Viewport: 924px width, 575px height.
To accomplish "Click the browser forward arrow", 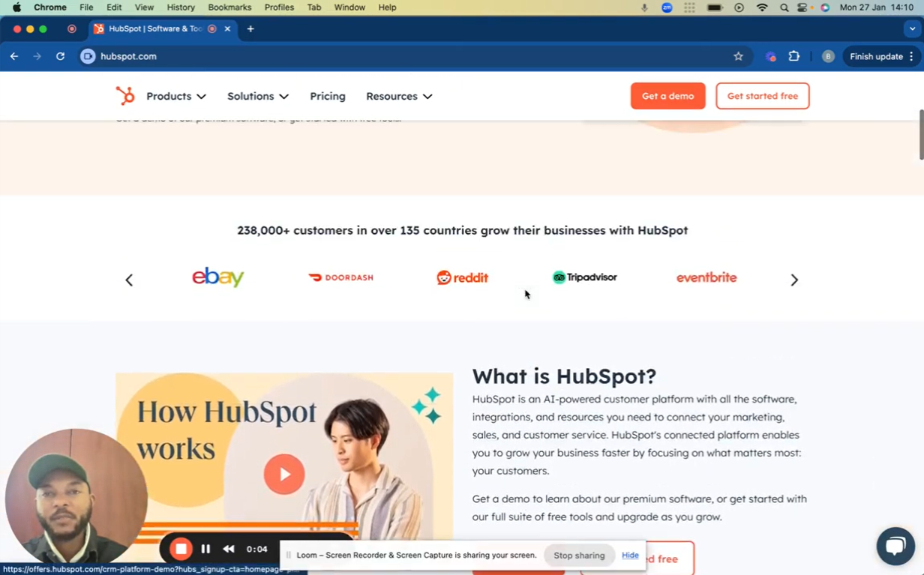I will click(37, 56).
